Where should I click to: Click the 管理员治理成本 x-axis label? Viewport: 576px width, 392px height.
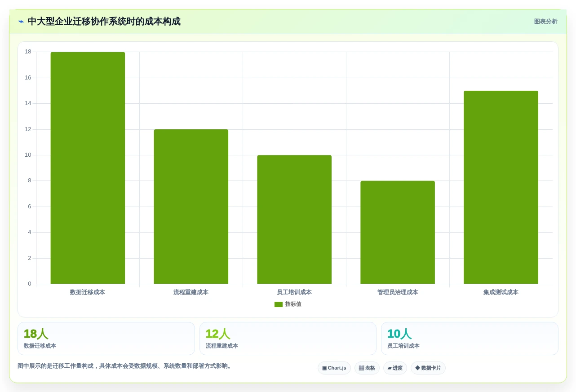point(398,292)
